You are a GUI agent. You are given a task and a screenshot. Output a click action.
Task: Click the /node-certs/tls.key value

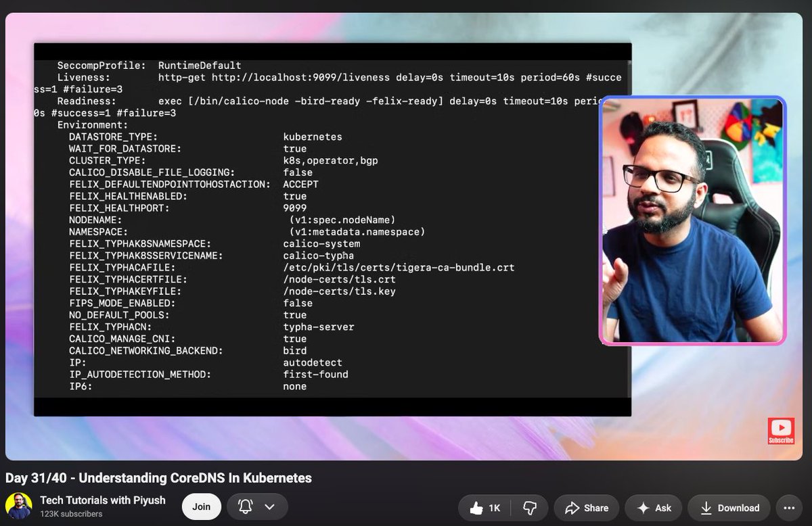point(339,291)
